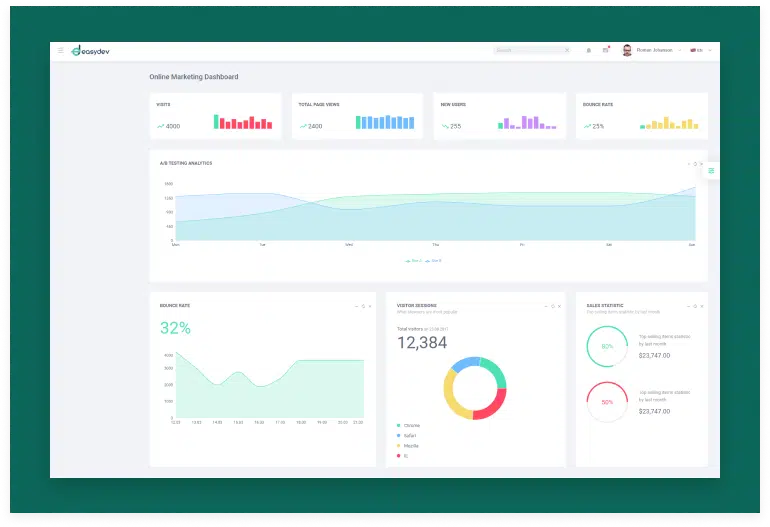Refresh the A/B Testing Analytics panel
Image resolution: width=770 pixels, height=527 pixels.
click(695, 164)
